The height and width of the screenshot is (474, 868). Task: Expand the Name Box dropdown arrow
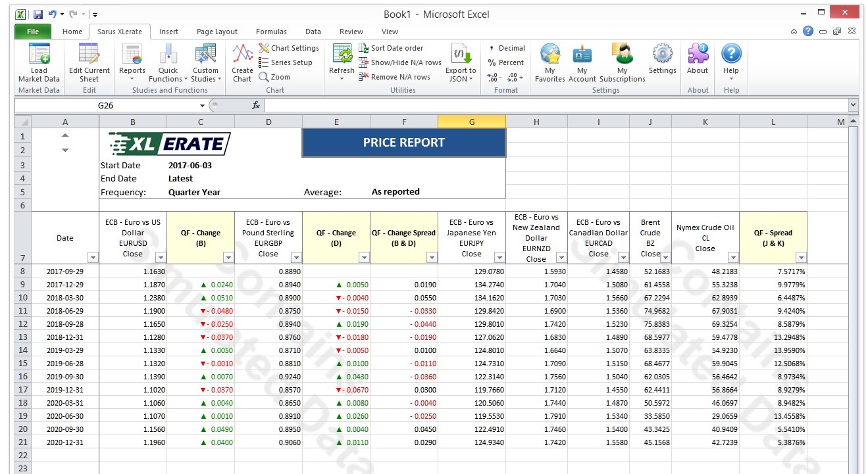[202, 105]
